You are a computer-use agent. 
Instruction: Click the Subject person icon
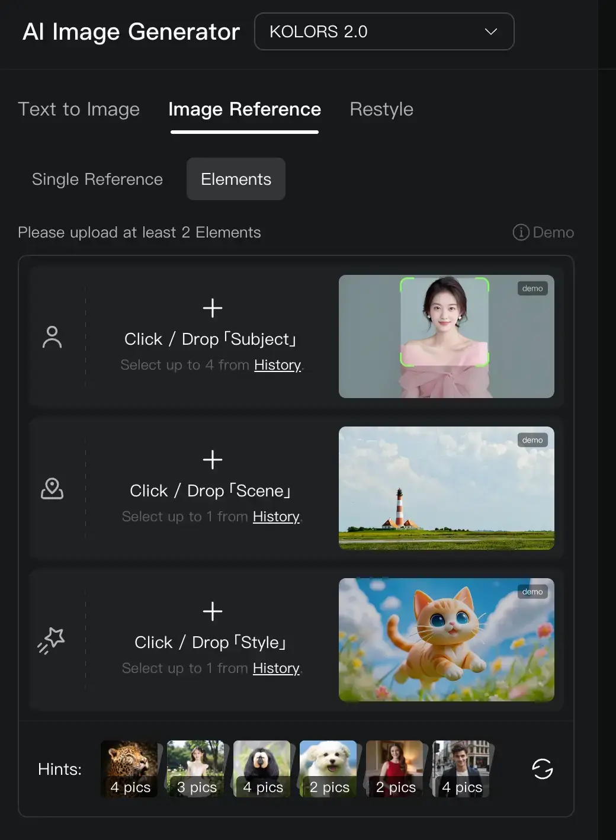click(52, 337)
